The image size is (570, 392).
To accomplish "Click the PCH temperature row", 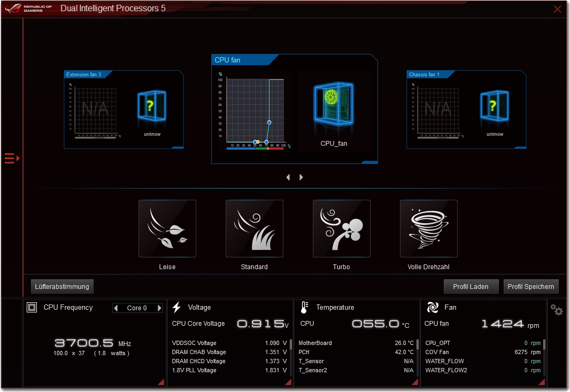I will click(356, 352).
